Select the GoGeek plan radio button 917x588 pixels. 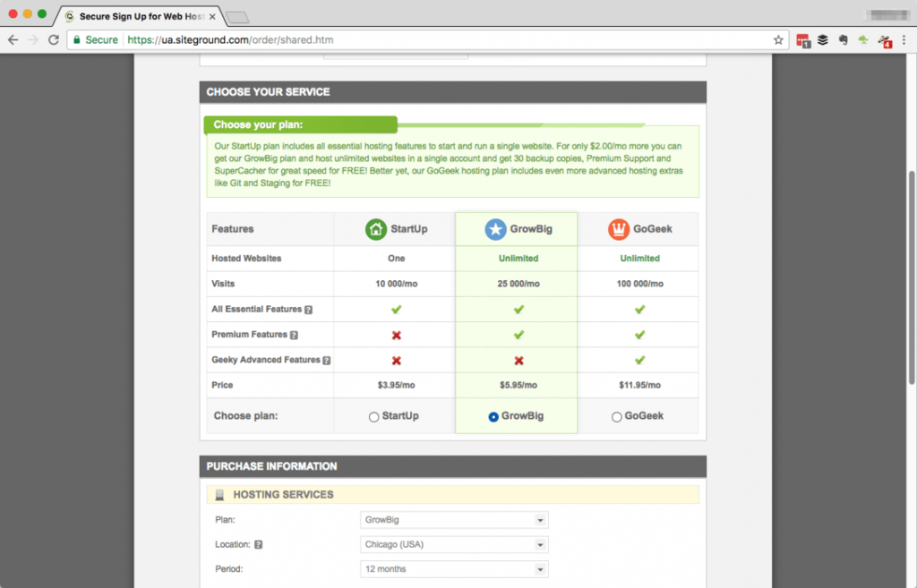(x=616, y=417)
